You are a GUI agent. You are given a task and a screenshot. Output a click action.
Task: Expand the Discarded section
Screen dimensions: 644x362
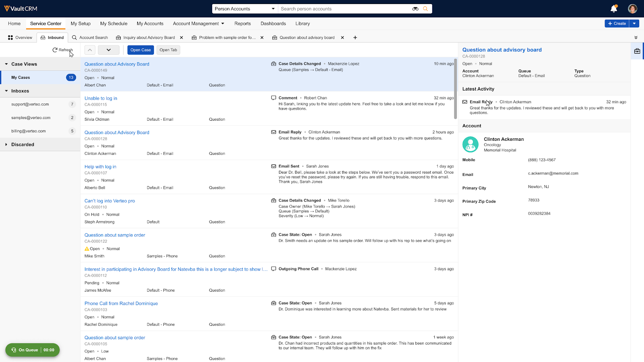coord(6,145)
